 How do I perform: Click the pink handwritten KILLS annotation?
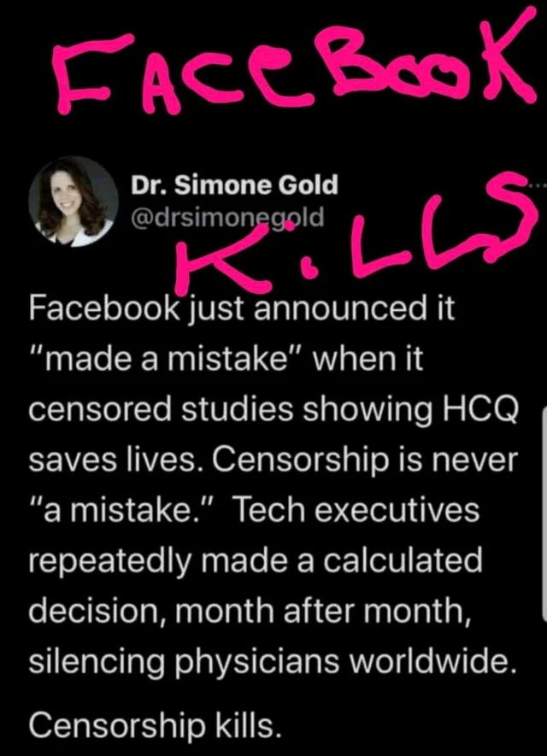point(356,237)
